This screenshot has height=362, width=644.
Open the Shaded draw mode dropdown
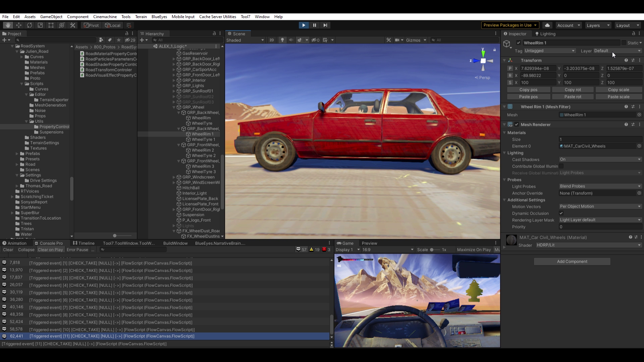[245, 40]
